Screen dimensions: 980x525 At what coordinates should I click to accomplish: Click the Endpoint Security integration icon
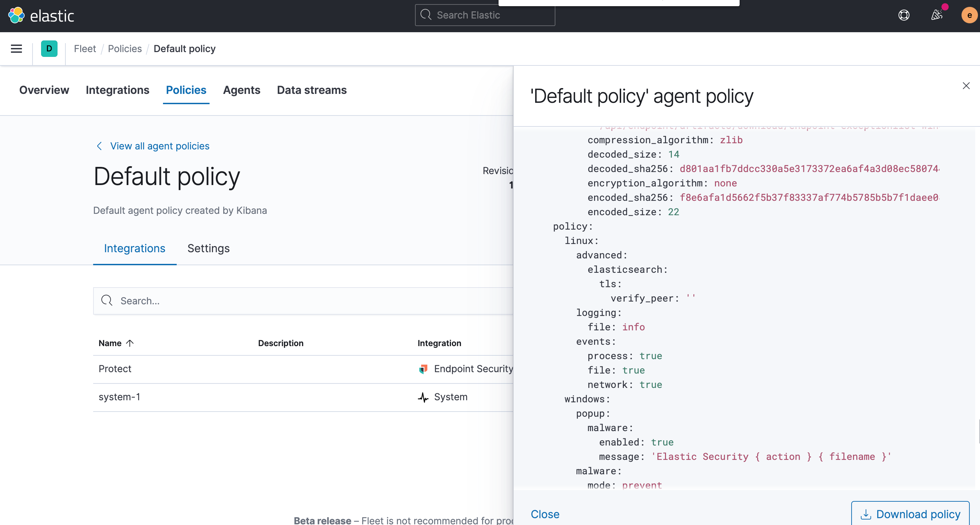point(423,369)
